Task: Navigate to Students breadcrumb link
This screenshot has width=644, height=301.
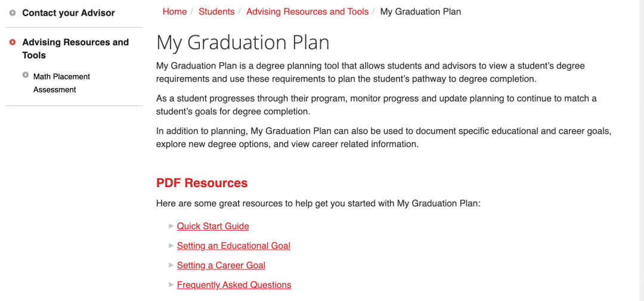Action: (216, 11)
